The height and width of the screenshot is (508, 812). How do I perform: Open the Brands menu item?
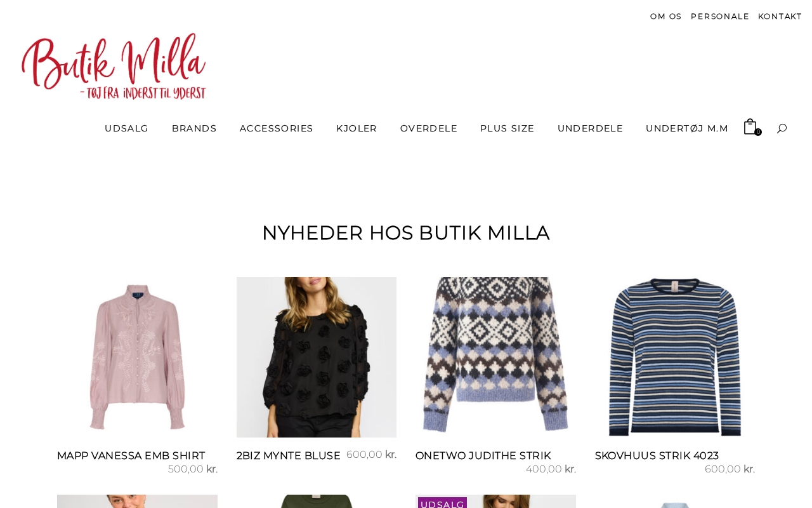pos(194,128)
